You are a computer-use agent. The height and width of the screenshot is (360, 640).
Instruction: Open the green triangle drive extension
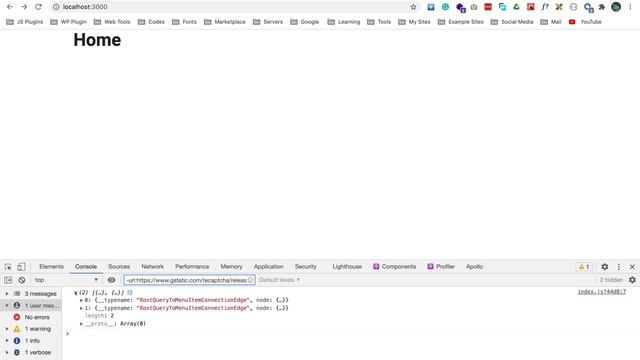[x=516, y=7]
